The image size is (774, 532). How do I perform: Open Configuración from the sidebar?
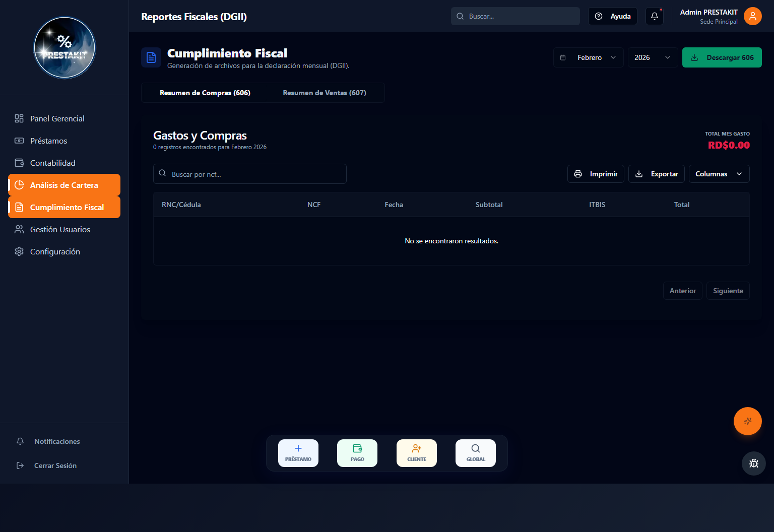64,251
